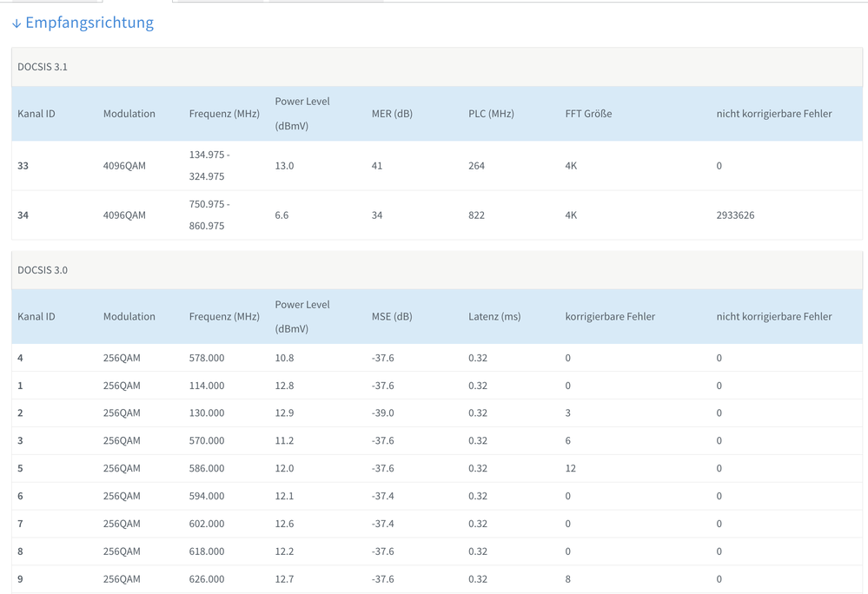Select frequency 586.000 cell

click(207, 468)
